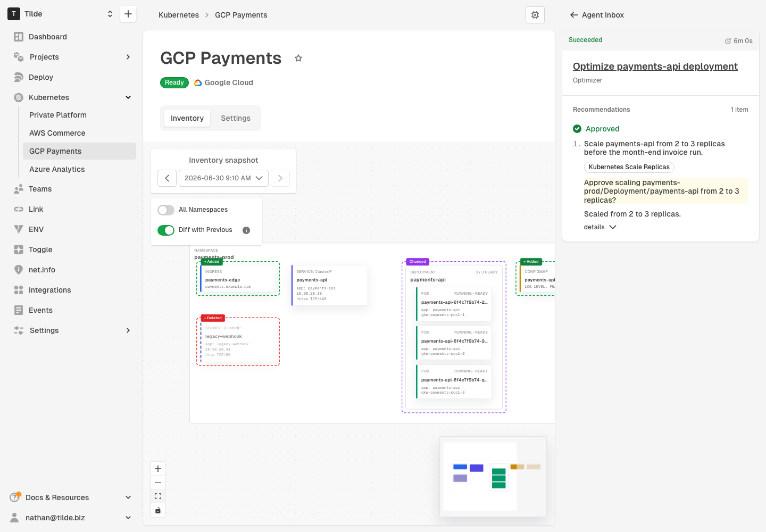
Task: Click the Changed badge on payments-api deployment
Action: 418,262
